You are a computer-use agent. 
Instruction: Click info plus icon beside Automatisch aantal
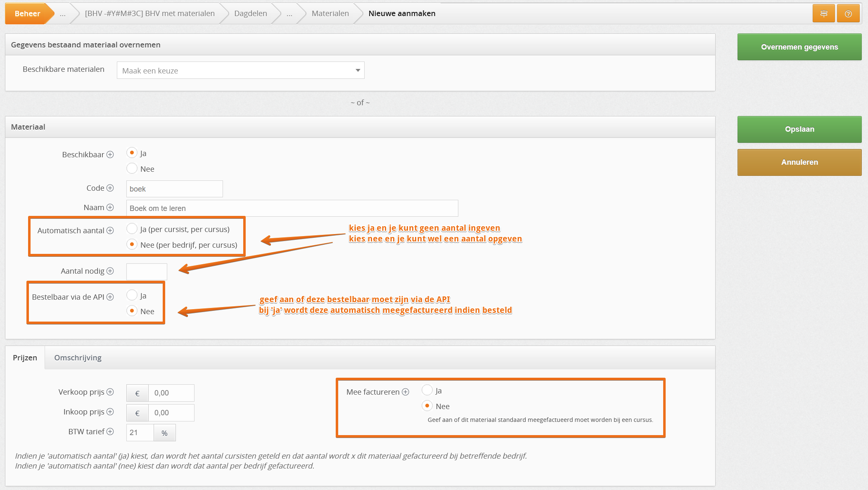(x=110, y=230)
